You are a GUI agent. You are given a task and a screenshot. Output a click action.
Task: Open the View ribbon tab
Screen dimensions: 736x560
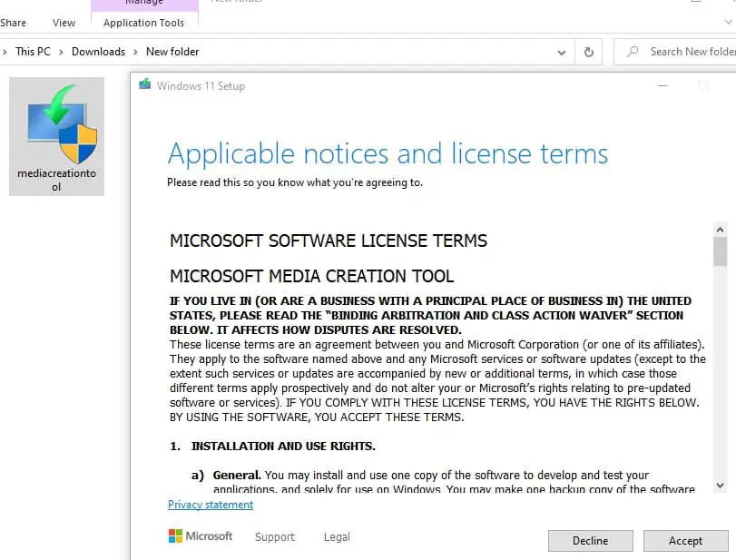pos(64,23)
